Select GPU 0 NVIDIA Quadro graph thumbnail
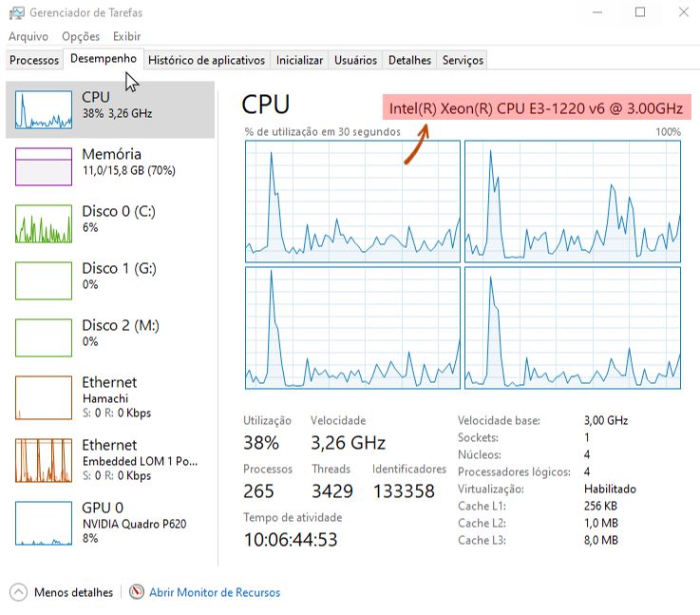The image size is (700, 615). pos(44,523)
